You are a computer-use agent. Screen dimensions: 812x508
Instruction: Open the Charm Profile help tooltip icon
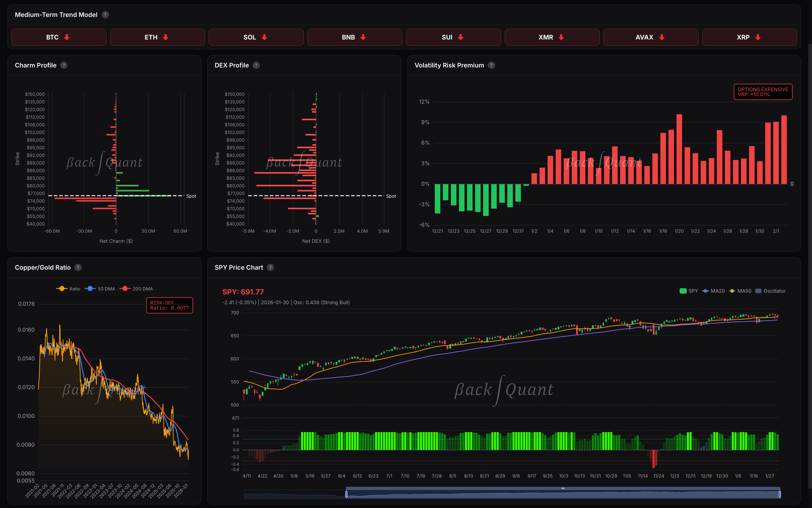tap(64, 65)
